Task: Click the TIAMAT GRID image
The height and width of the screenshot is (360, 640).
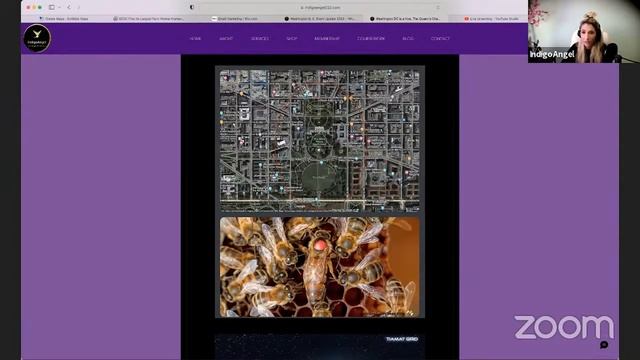Action: 320,347
